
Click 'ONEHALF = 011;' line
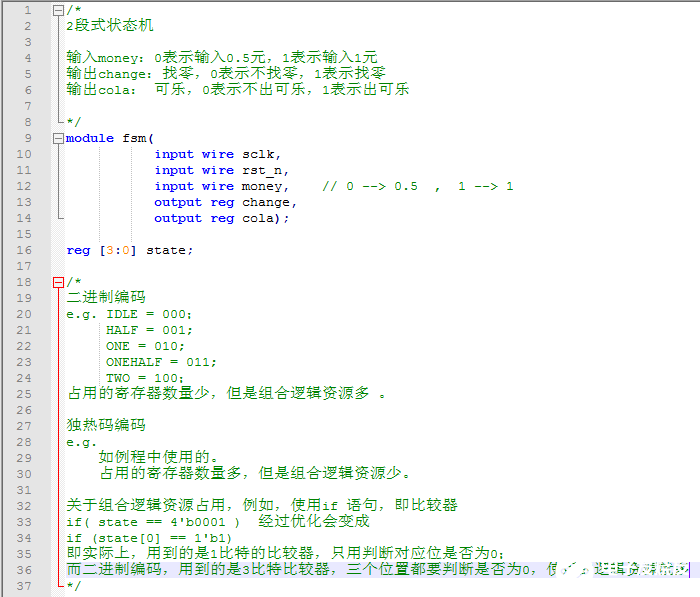coord(161,362)
